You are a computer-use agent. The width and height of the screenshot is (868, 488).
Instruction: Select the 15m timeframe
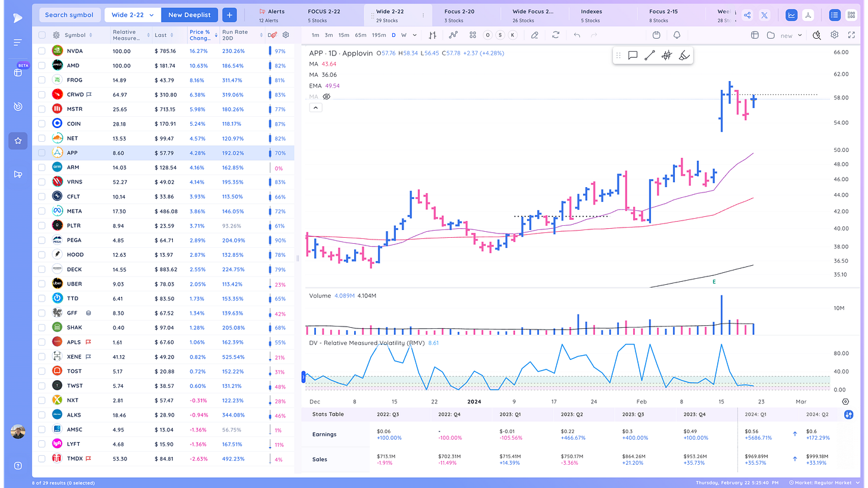pos(344,35)
